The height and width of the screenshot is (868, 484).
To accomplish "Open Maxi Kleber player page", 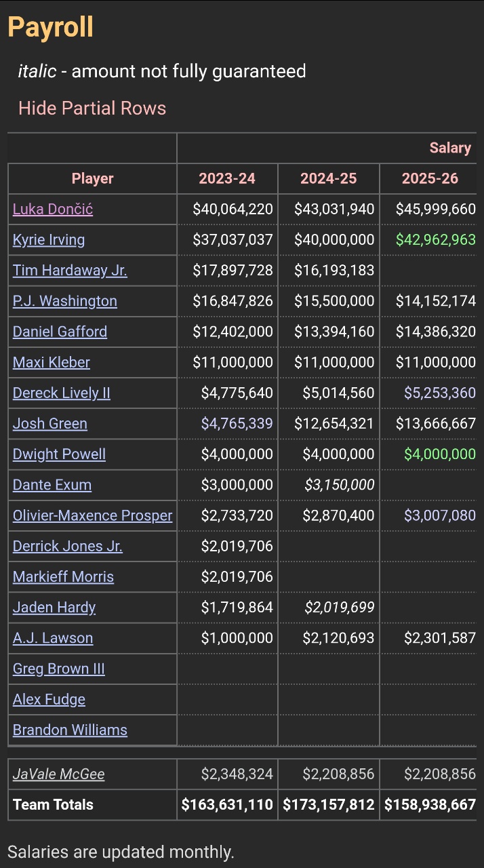I will pyautogui.click(x=52, y=362).
